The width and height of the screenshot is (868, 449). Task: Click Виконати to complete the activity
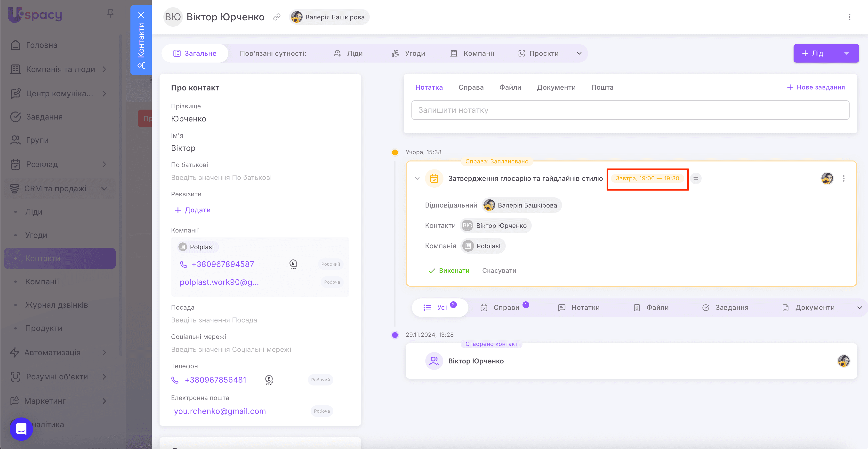(x=449, y=271)
